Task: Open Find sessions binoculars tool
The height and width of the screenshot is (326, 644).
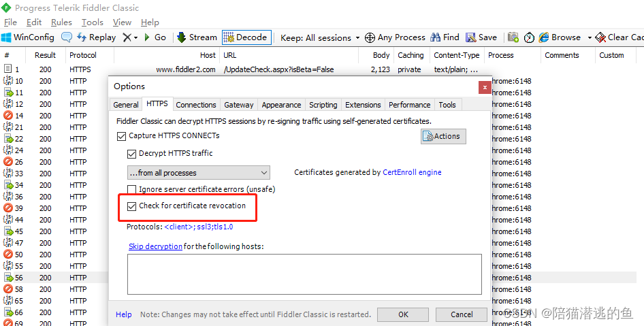Action: tap(445, 37)
